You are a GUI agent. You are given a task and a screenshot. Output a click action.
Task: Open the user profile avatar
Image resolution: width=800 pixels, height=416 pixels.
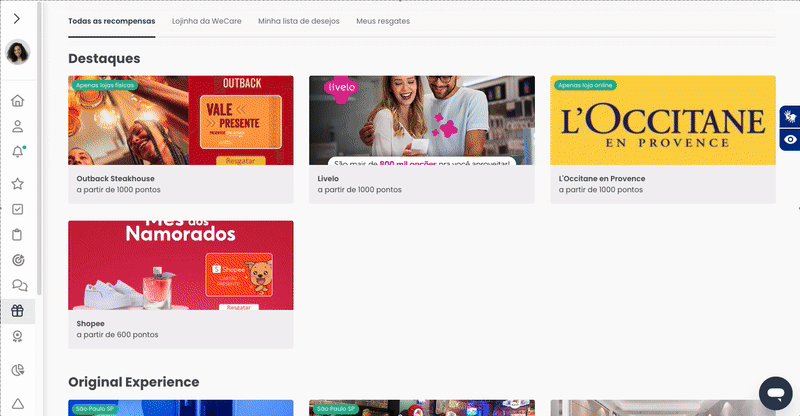pyautogui.click(x=18, y=52)
